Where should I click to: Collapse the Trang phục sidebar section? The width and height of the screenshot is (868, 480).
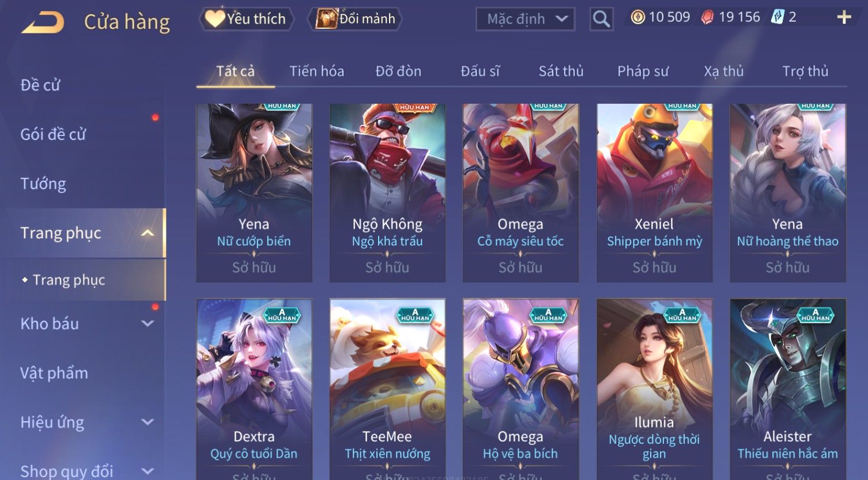tap(148, 233)
